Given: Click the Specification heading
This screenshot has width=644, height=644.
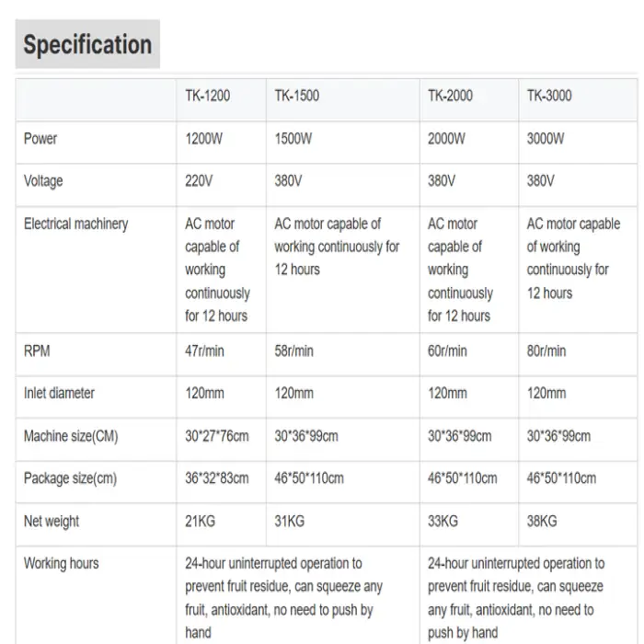Looking at the screenshot, I should (x=87, y=45).
